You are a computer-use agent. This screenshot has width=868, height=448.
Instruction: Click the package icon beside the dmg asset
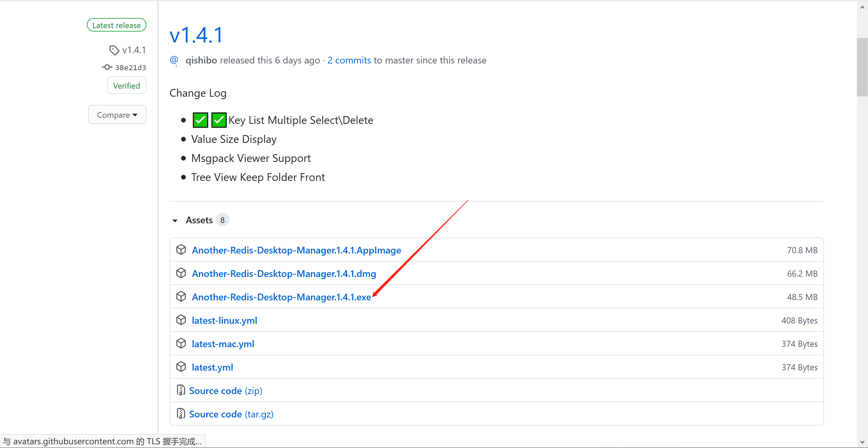181,273
